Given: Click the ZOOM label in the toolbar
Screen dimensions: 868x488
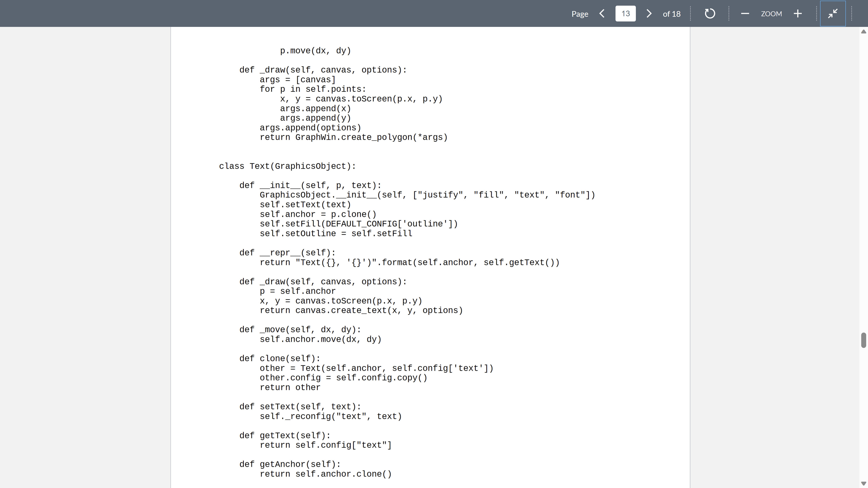Looking at the screenshot, I should click(x=771, y=14).
